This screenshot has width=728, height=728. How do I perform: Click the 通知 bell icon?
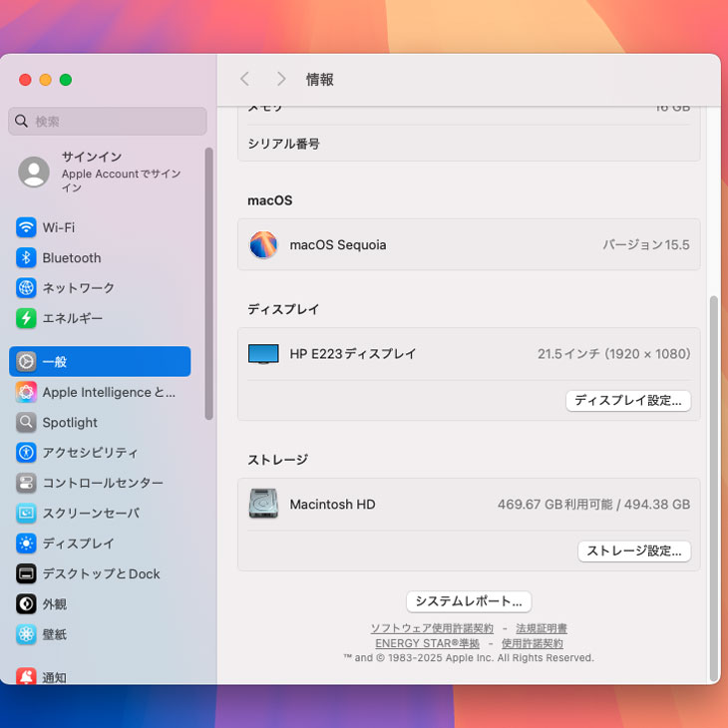click(x=26, y=676)
